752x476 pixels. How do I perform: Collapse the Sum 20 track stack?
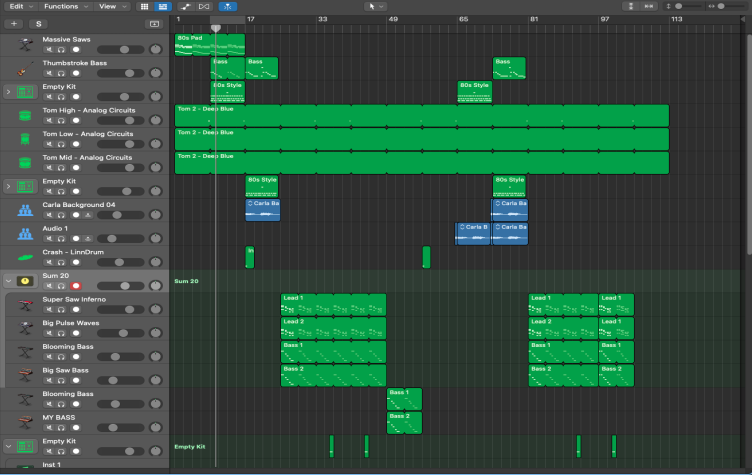pos(8,281)
